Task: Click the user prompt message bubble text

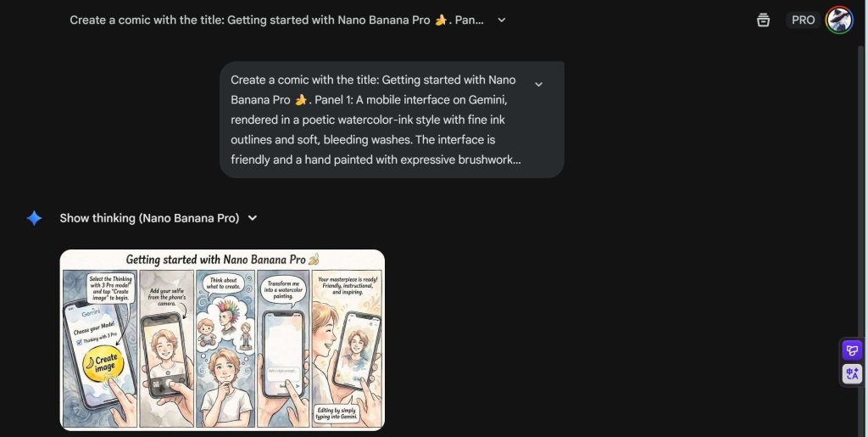Action: (373, 120)
